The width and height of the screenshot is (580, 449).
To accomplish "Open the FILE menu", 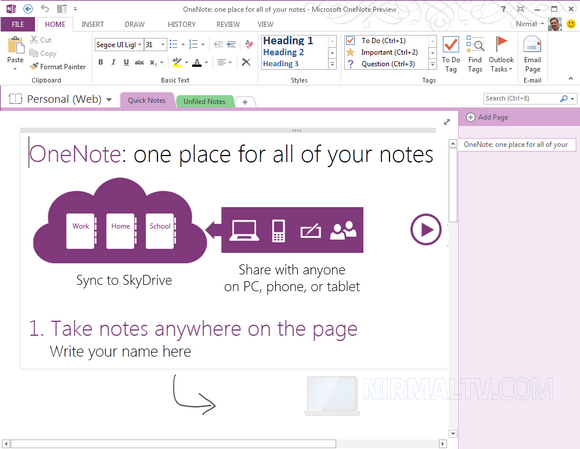I will [x=18, y=24].
